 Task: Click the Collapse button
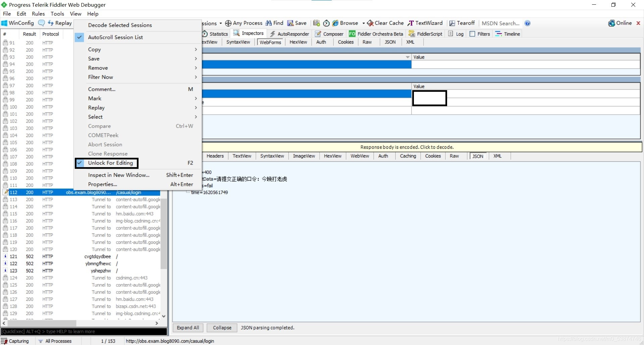tap(222, 328)
